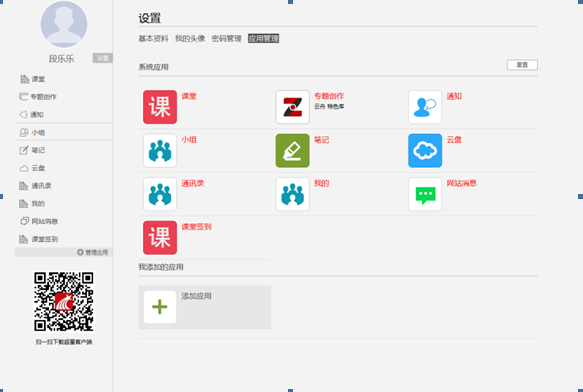The height and width of the screenshot is (392, 583).
Task: Select 我的 label in sidebar menu
Action: click(x=38, y=204)
